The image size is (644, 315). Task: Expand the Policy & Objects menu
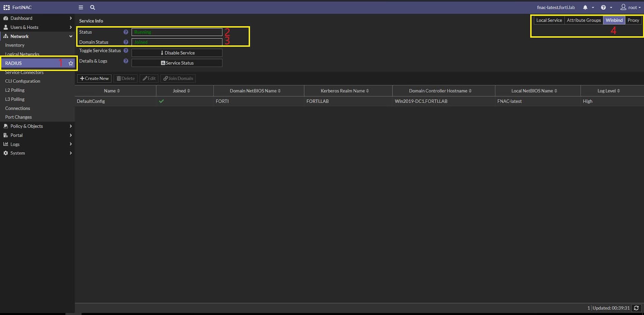(37, 126)
